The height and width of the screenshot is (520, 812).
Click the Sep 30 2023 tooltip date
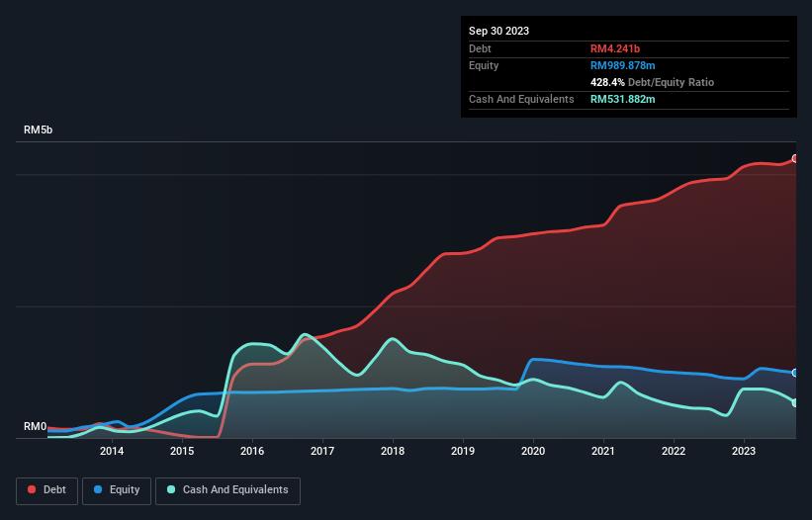tap(499, 31)
